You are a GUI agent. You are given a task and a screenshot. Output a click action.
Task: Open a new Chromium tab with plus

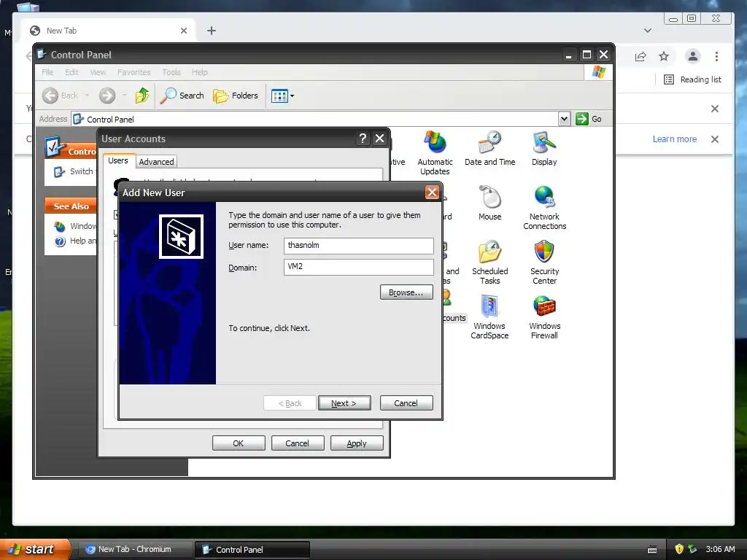[x=212, y=31]
